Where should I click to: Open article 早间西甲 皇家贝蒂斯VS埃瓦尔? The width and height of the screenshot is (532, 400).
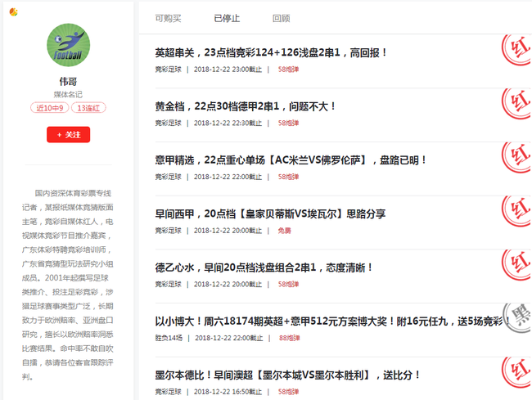270,213
